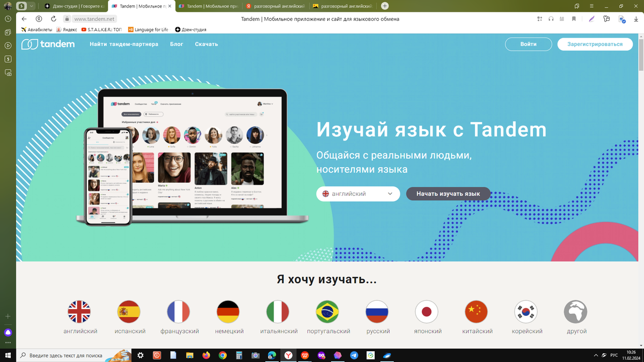This screenshot has width=644, height=362.
Task: Choose the Brazilian flag for Portuguese
Action: (x=327, y=312)
